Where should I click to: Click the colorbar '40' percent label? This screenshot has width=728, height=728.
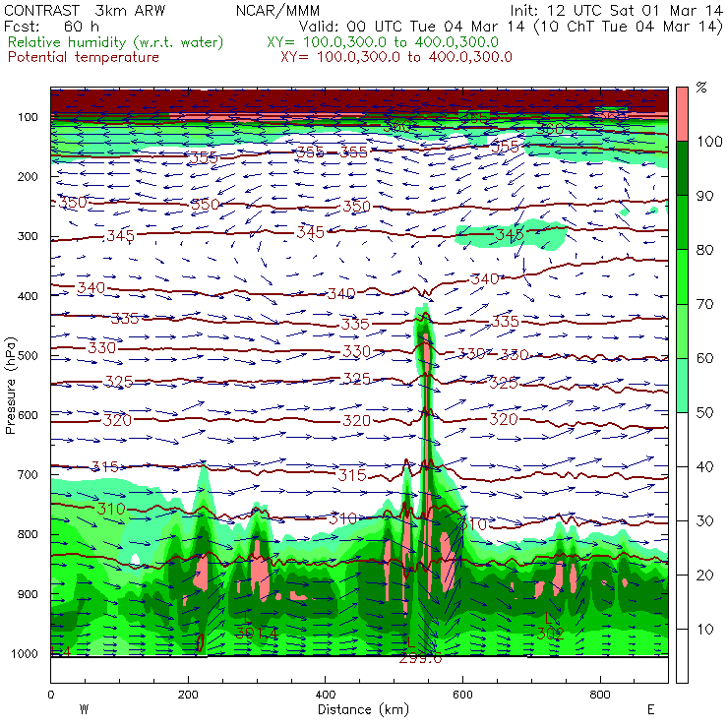pos(704,467)
